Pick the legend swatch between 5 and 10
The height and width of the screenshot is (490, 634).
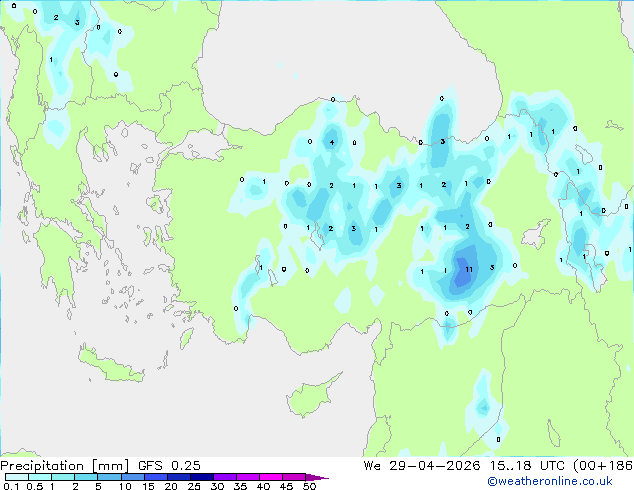coord(110,477)
